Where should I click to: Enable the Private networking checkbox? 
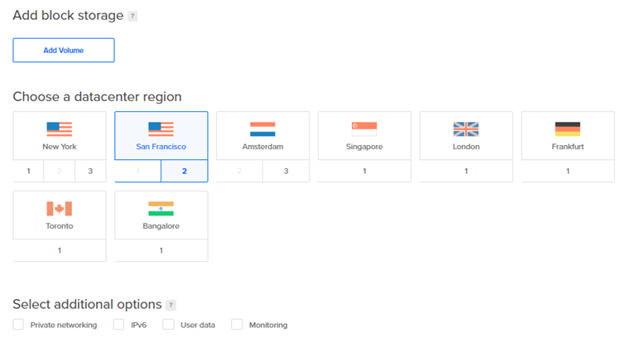18,325
